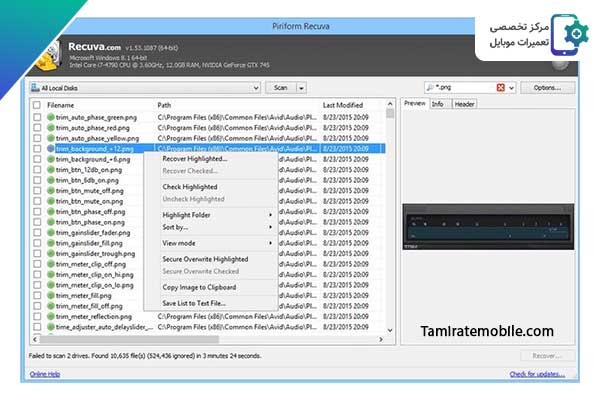Open the Options dialog
The width and height of the screenshot is (600, 400).
point(547,88)
